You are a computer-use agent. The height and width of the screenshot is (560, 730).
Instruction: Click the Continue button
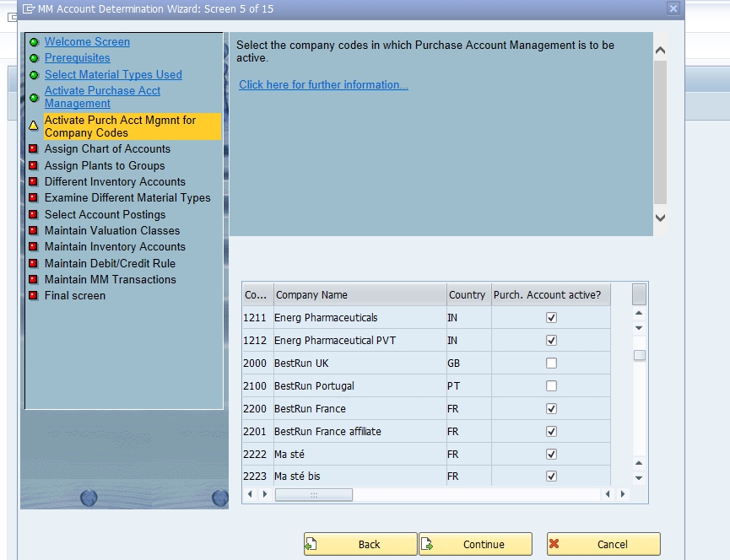pyautogui.click(x=475, y=544)
